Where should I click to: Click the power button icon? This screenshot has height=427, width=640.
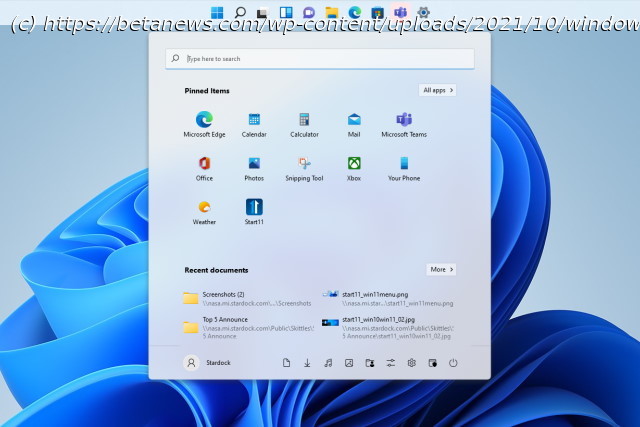coord(453,363)
